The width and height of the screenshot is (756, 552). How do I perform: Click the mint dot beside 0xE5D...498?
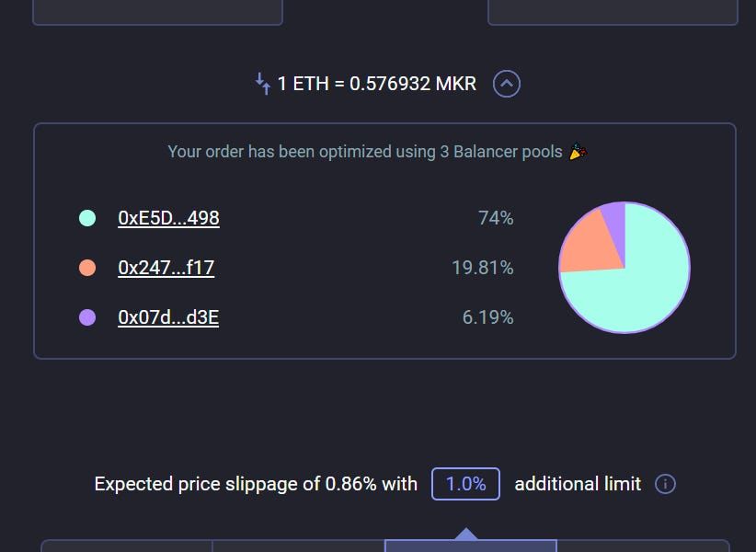coord(87,218)
